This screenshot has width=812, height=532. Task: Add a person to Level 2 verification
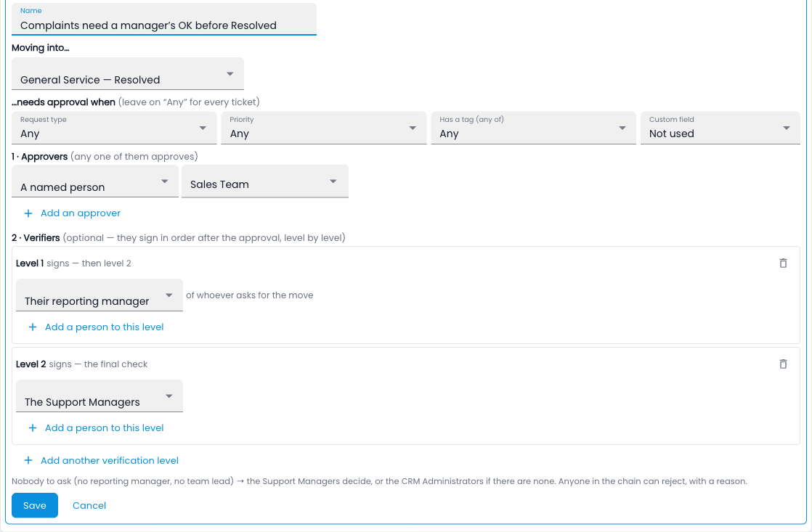coord(96,428)
